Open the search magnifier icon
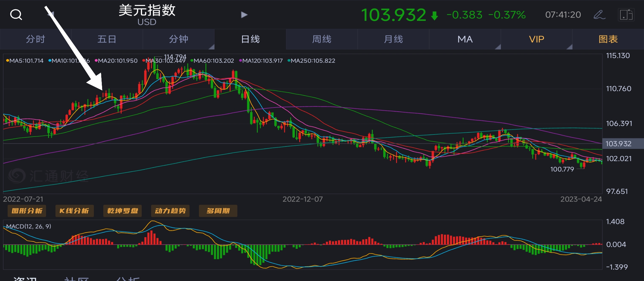 tap(16, 14)
